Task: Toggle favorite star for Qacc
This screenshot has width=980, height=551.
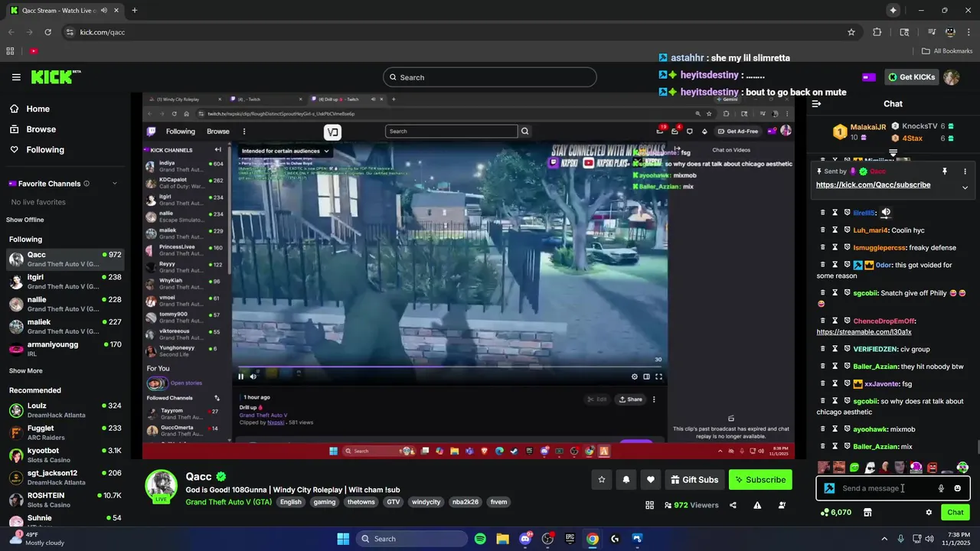Action: 602,480
